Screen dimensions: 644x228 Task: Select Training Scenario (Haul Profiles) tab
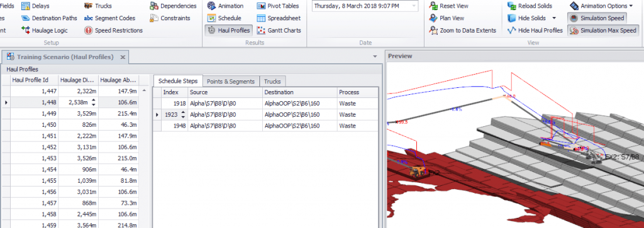click(x=65, y=57)
